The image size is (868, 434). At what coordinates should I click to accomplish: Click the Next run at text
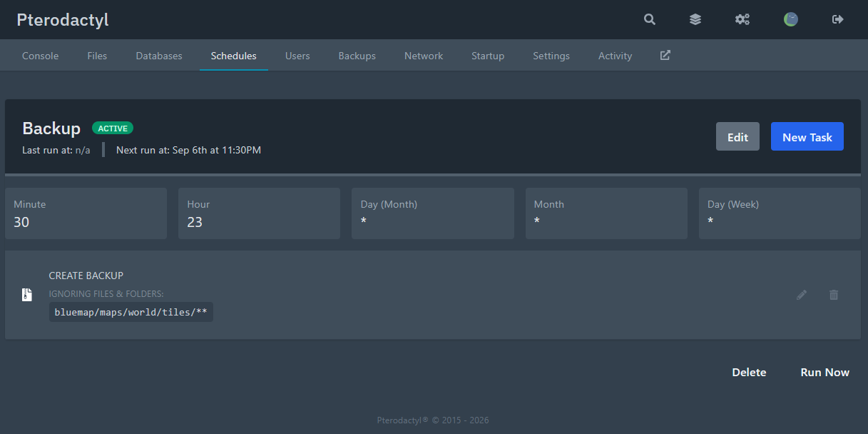188,150
